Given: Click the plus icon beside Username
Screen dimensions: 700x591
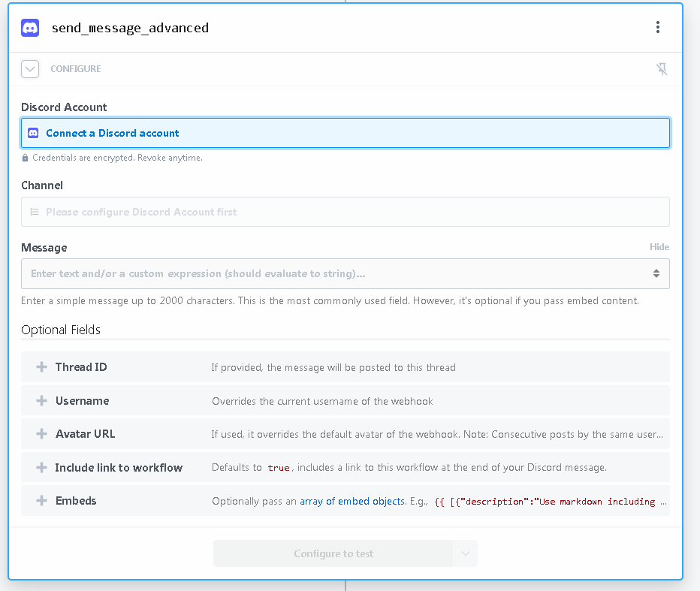Looking at the screenshot, I should click(41, 400).
